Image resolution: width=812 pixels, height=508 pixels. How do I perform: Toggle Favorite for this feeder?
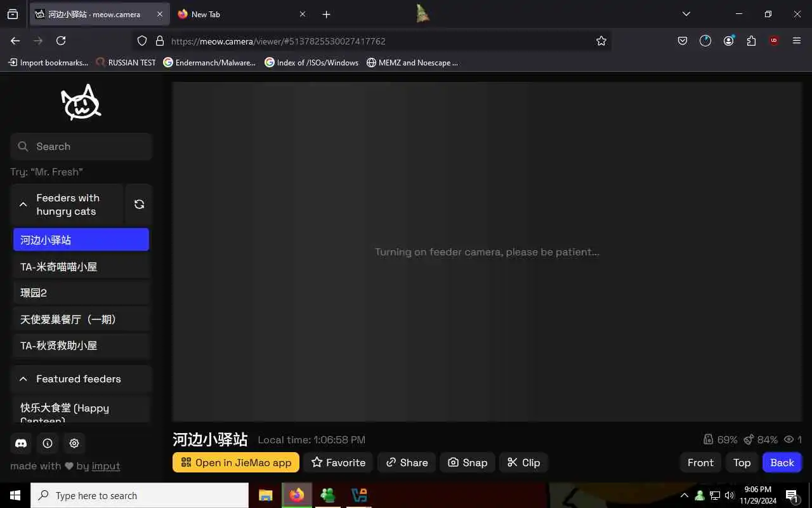pyautogui.click(x=338, y=462)
